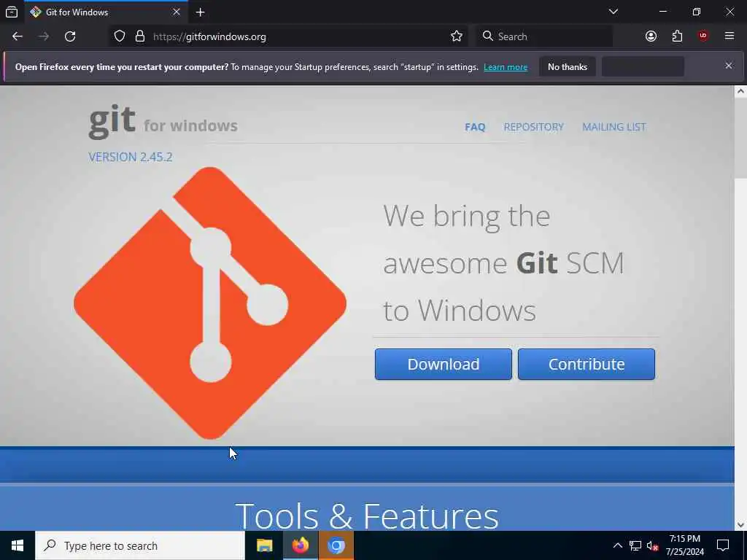Image resolution: width=747 pixels, height=560 pixels.
Task: Open the Windows Start menu
Action: tap(18, 545)
